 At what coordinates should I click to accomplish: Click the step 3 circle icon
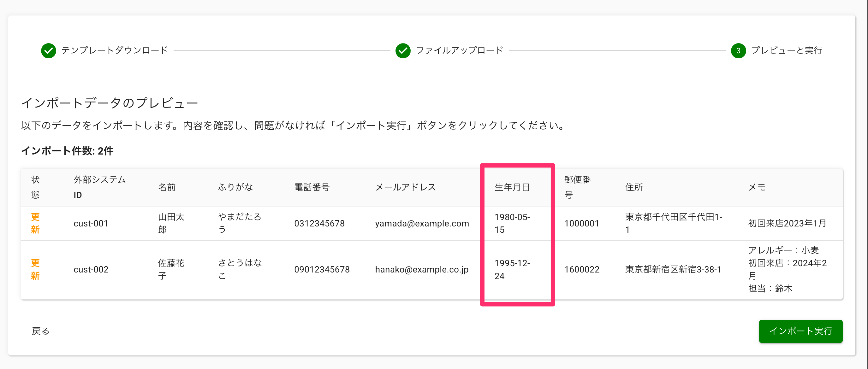pos(738,50)
